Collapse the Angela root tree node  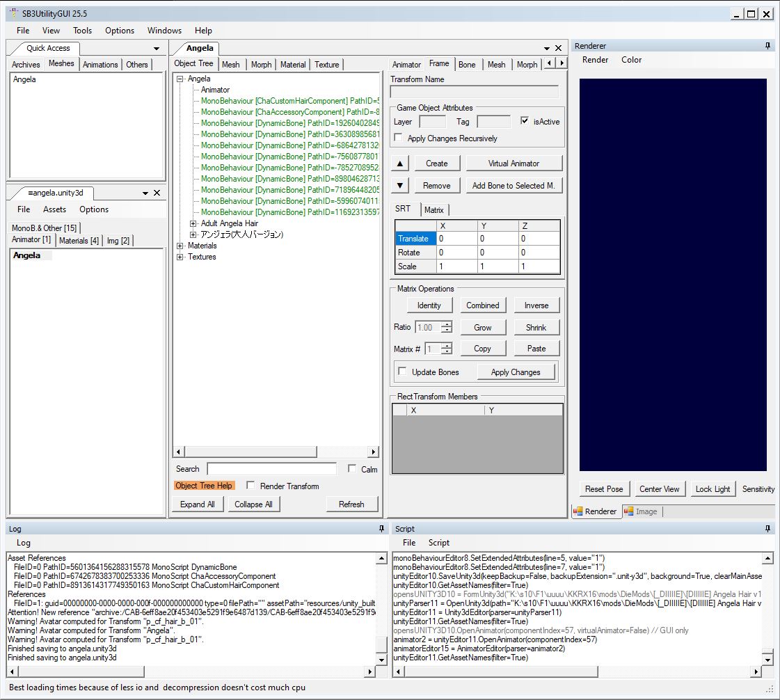180,79
